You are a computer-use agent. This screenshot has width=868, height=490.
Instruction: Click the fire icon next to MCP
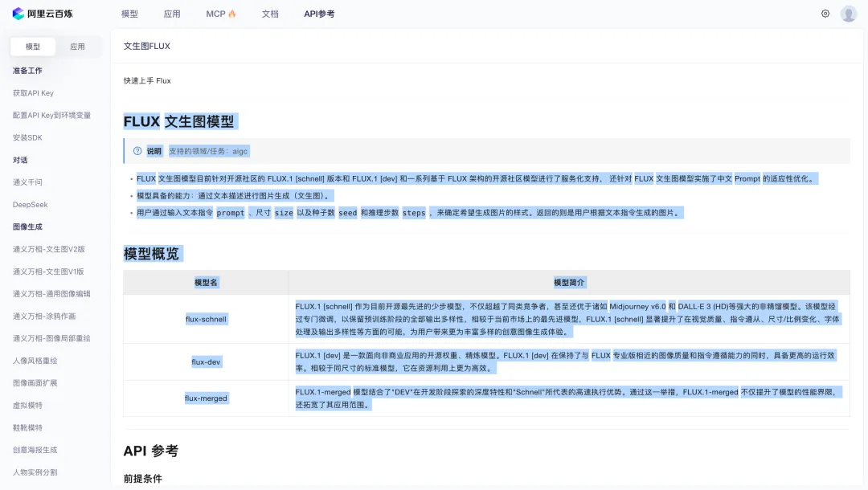click(232, 14)
